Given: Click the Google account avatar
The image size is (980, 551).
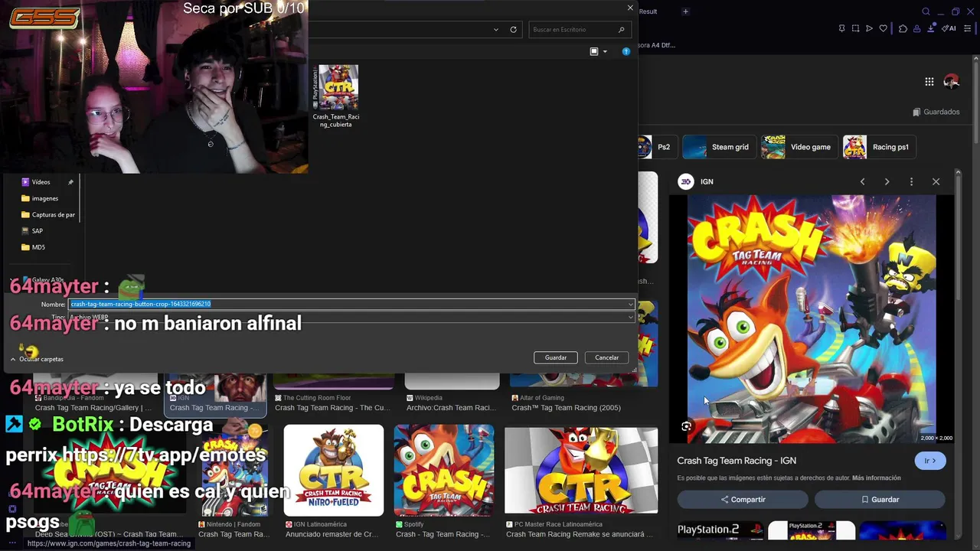Looking at the screenshot, I should 952,82.
